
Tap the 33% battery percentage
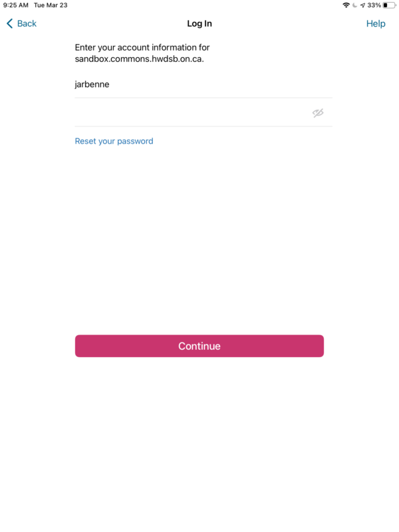click(374, 5)
